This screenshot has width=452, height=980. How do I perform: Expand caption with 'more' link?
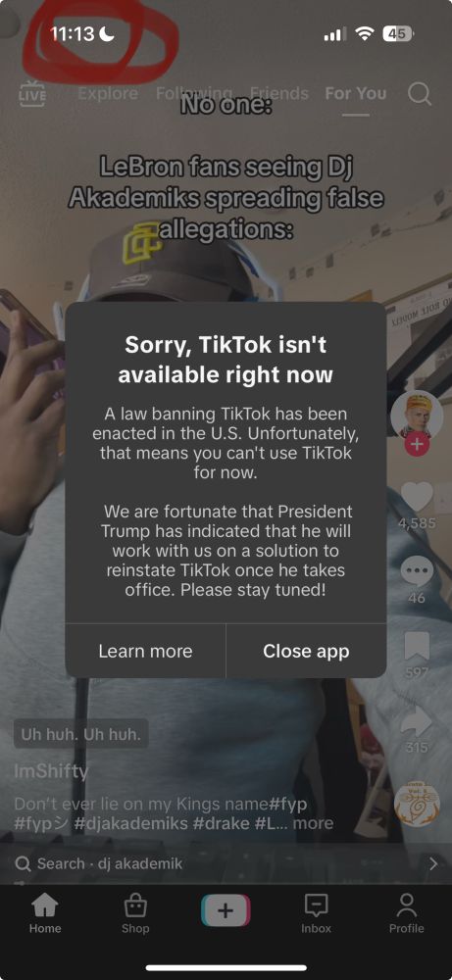point(313,823)
